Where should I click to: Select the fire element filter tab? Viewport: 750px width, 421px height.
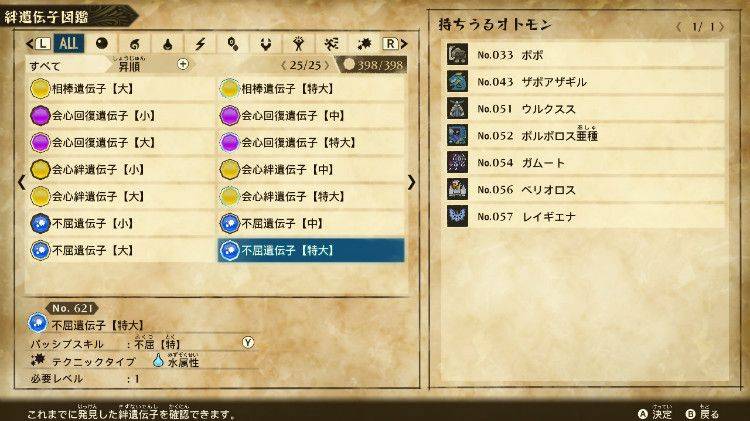click(x=134, y=44)
